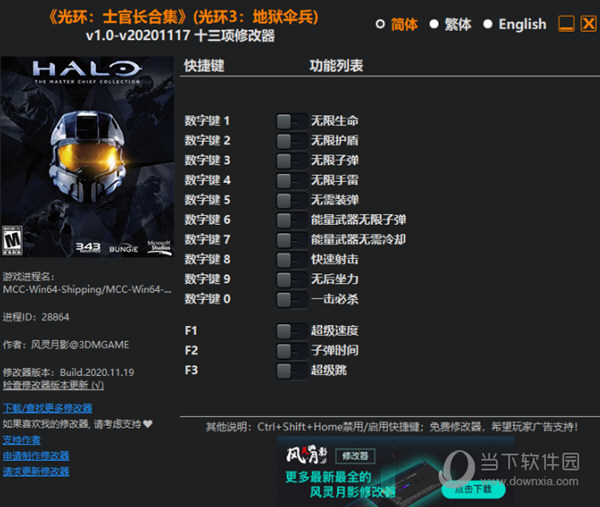600x507 pixels.
Task: Click the F2 hotkey label
Action: [x=191, y=350]
